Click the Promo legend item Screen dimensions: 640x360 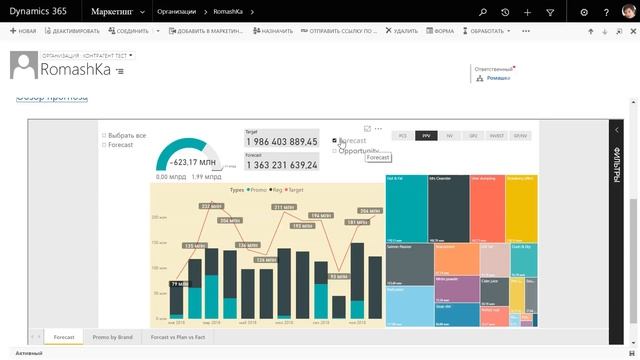click(256, 190)
